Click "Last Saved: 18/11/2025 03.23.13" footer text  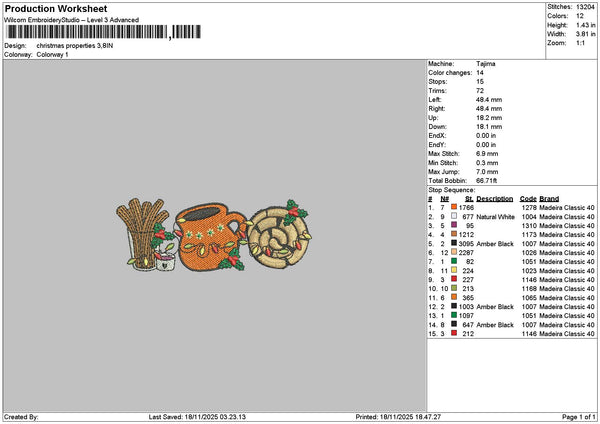point(197,417)
